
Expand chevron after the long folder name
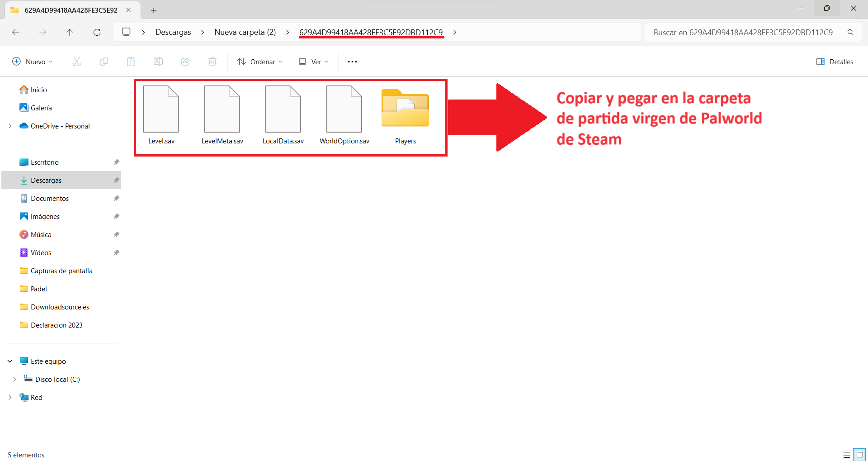[455, 32]
